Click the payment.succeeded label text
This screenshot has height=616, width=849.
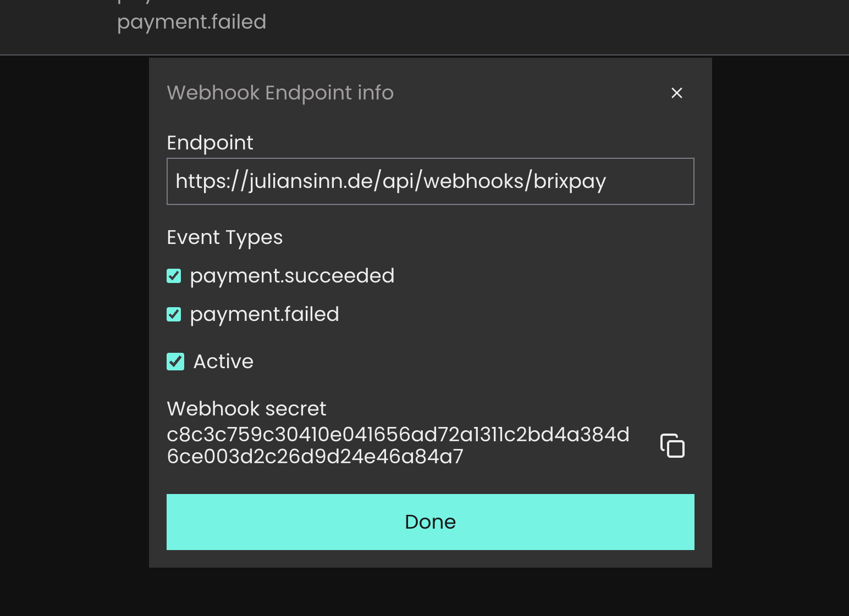point(292,276)
